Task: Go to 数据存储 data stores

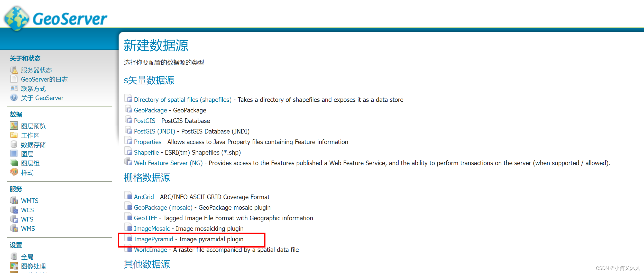Action: click(x=33, y=145)
